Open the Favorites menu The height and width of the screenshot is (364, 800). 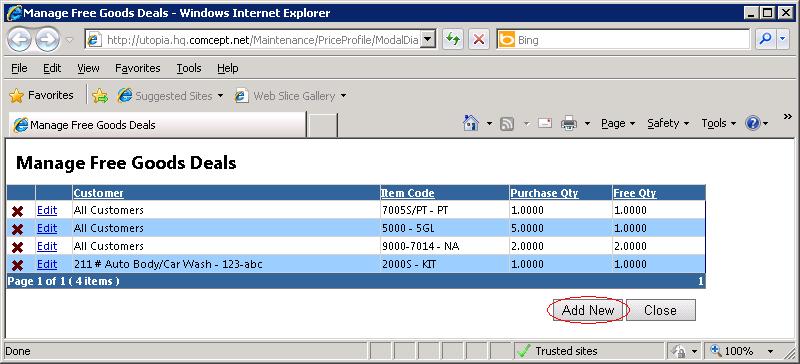[138, 68]
